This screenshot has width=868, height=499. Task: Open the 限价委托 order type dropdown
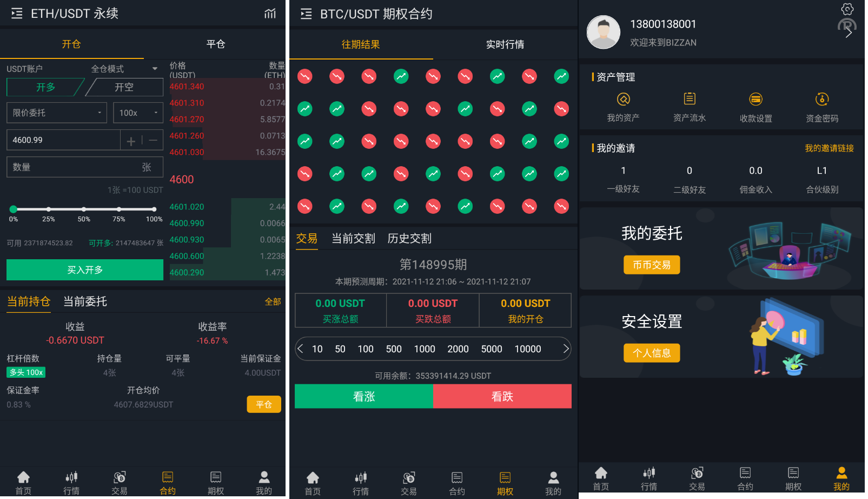57,113
